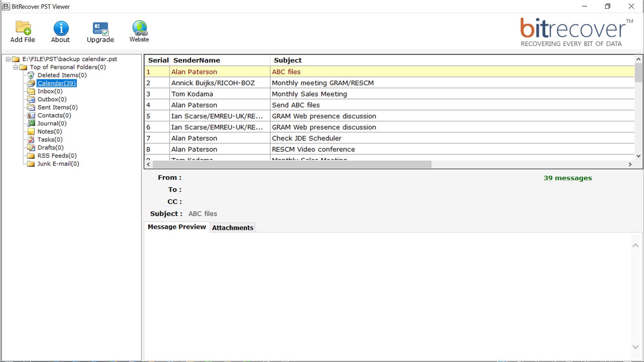Select the RESCM Video conference message

click(x=389, y=149)
